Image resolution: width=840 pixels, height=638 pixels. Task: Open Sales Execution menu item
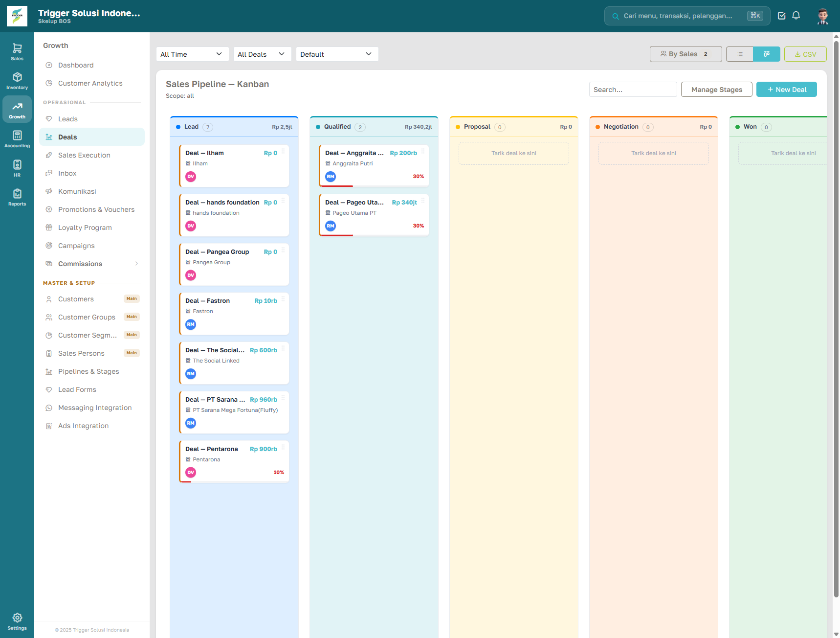point(92,155)
